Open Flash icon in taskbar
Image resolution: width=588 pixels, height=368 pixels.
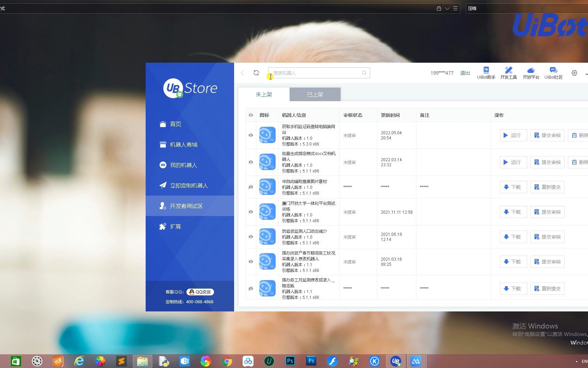332,361
